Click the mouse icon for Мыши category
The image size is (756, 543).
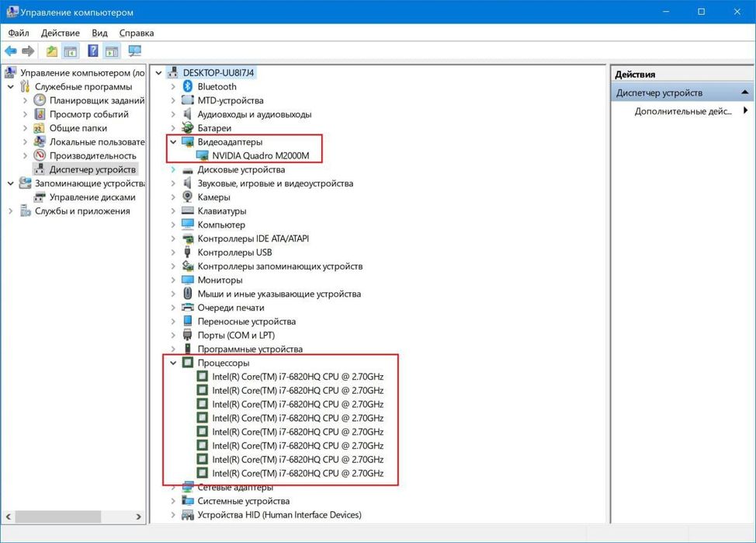[x=188, y=294]
